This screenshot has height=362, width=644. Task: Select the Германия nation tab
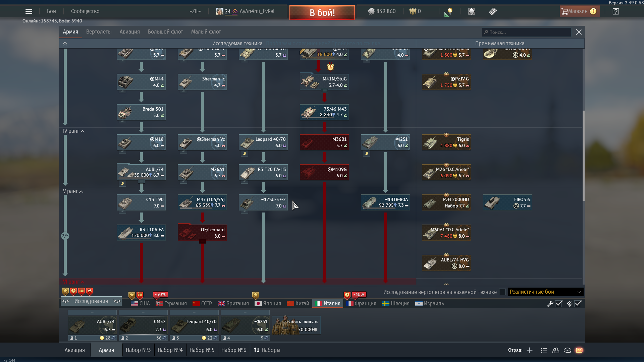pos(171,304)
